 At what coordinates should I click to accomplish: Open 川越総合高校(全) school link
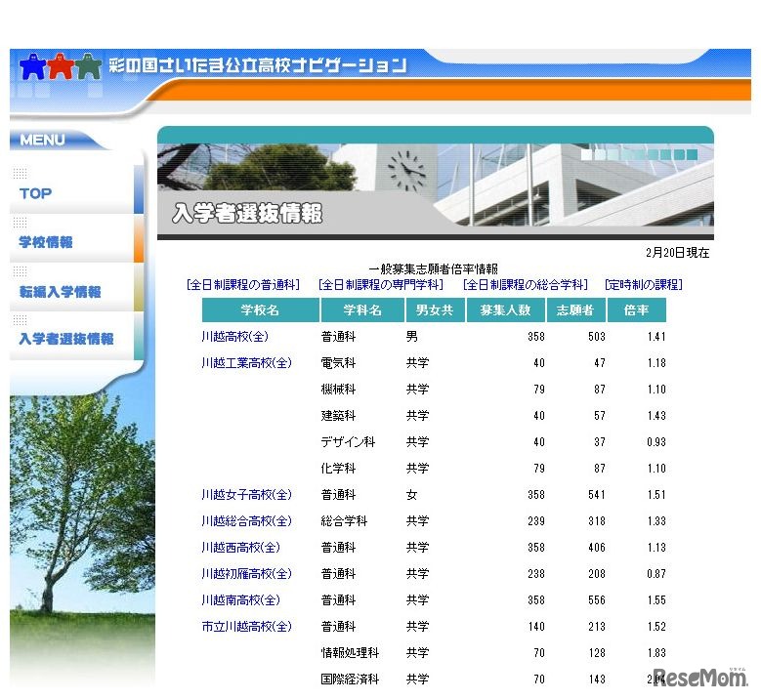(x=246, y=521)
